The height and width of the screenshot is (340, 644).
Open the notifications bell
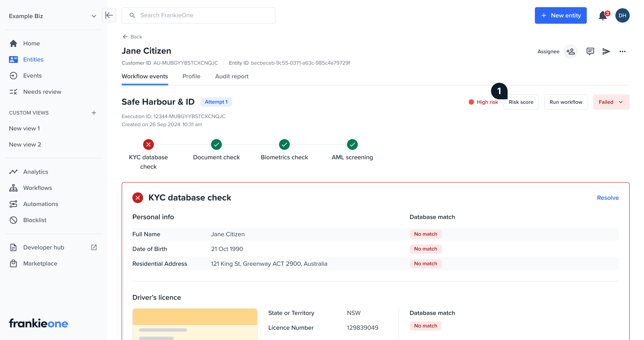coord(603,16)
